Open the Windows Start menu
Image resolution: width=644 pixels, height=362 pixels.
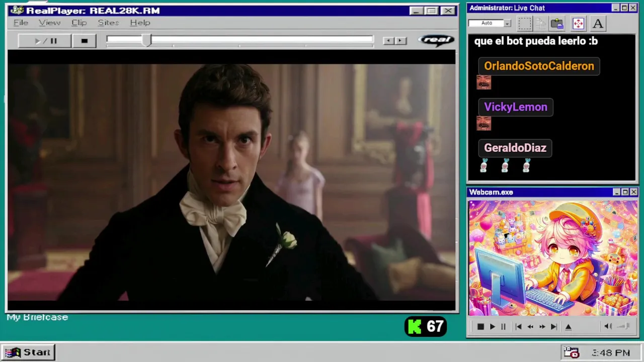click(28, 352)
